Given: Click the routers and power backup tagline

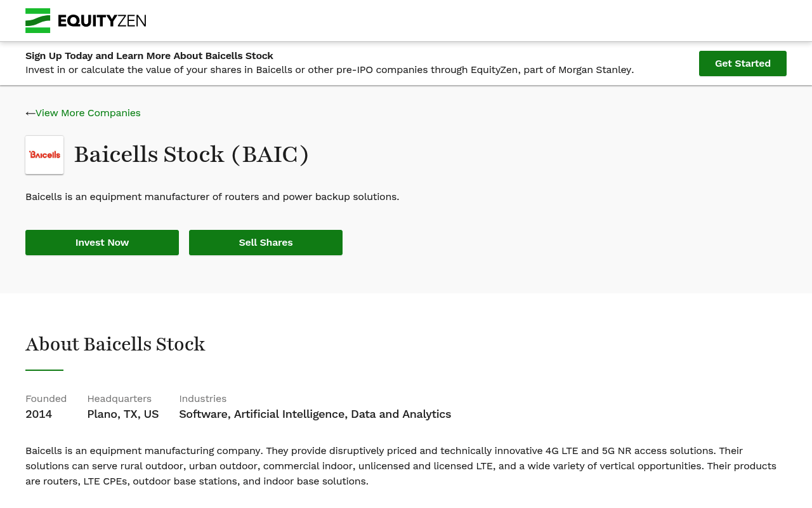Looking at the screenshot, I should point(213,197).
